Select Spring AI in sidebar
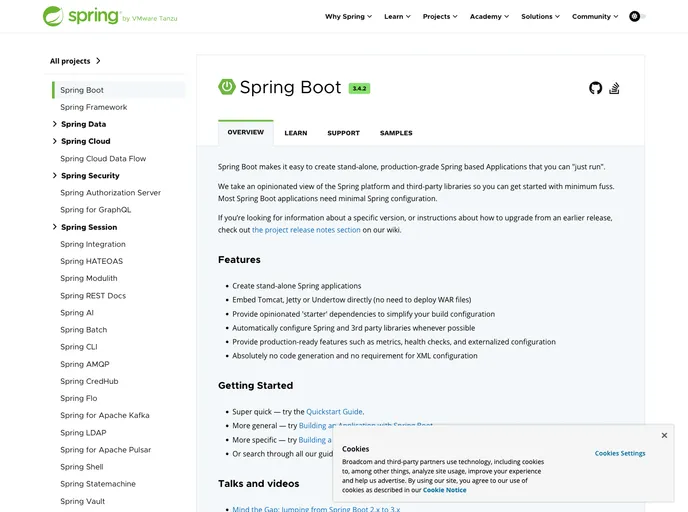688x512 pixels. click(x=77, y=313)
